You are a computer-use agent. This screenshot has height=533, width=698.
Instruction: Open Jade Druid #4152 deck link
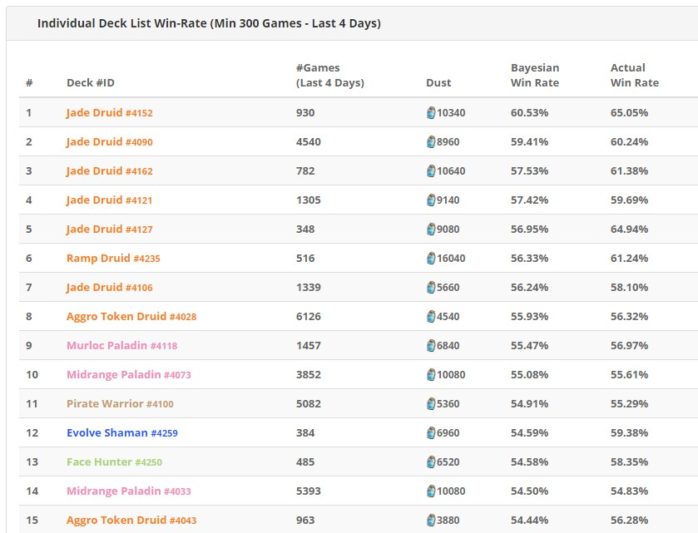pos(110,113)
